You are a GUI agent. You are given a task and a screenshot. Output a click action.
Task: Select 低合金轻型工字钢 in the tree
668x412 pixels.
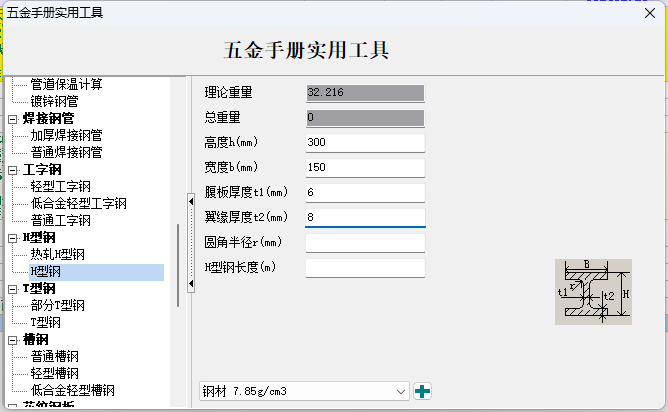click(79, 204)
